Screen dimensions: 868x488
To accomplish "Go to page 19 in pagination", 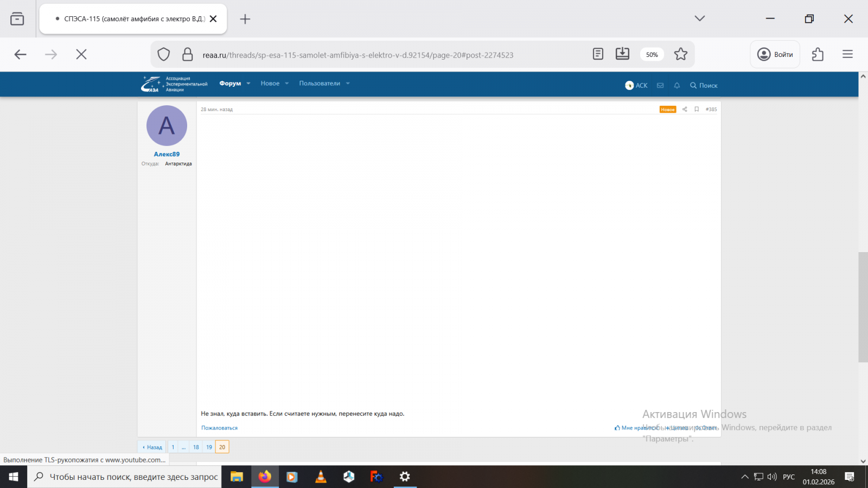I will click(x=209, y=447).
